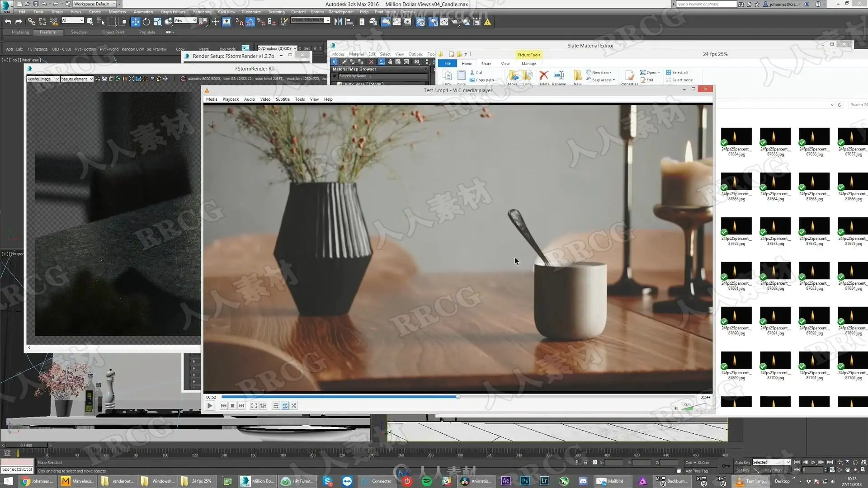Open VLC extended settings equalizer icon
The height and width of the screenshot is (488, 868).
(x=264, y=406)
